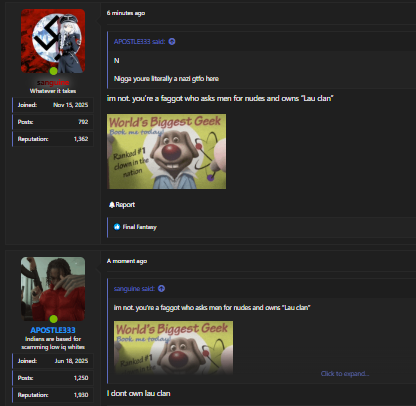This screenshot has width=416, height=406.
Task: Open quoted APOSTLE333 post via arrow icon
Action: click(x=172, y=41)
